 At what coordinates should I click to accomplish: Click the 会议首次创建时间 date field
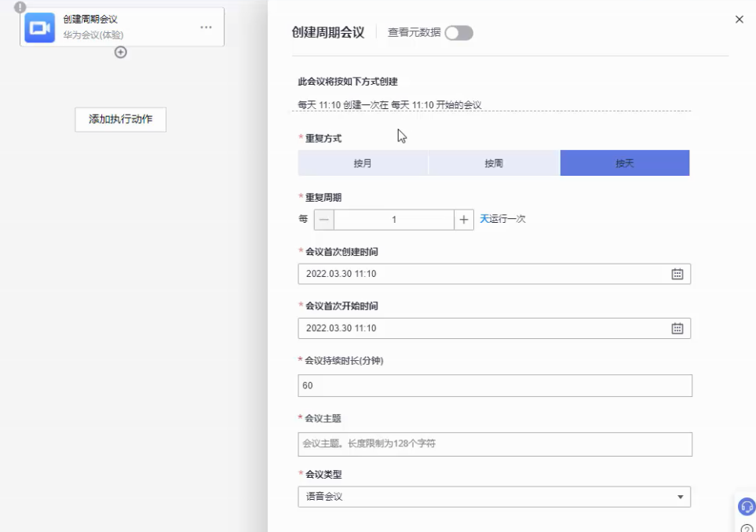tap(479, 274)
